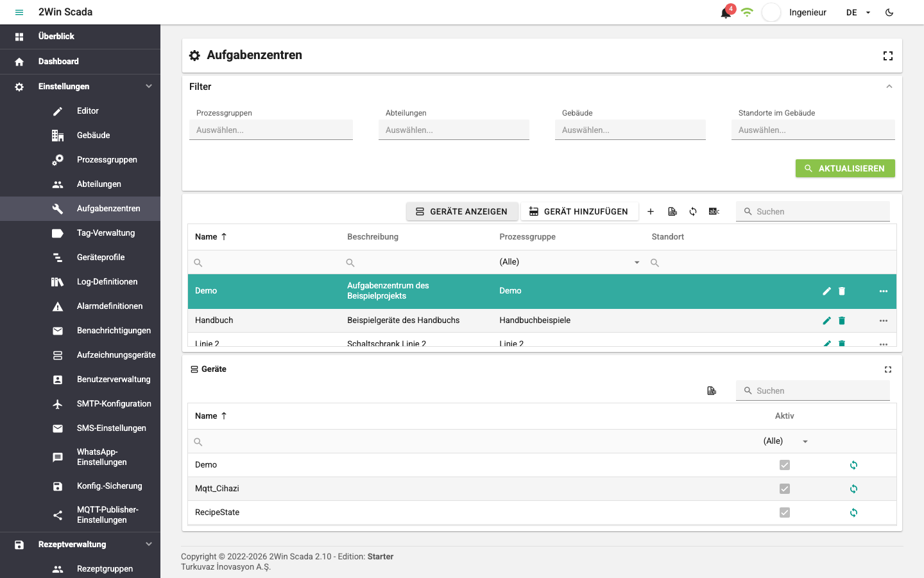Export the Aufgabenzentren table to file

(672, 211)
